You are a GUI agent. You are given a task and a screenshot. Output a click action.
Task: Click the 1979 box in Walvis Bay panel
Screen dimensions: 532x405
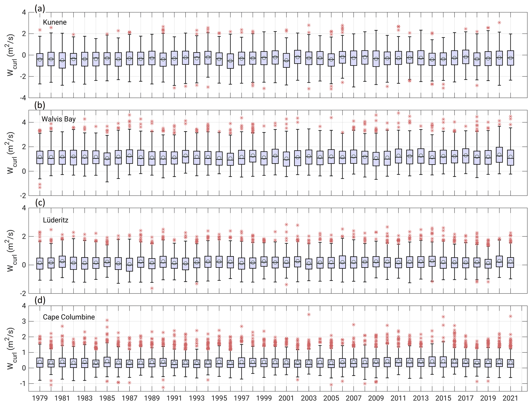point(40,157)
